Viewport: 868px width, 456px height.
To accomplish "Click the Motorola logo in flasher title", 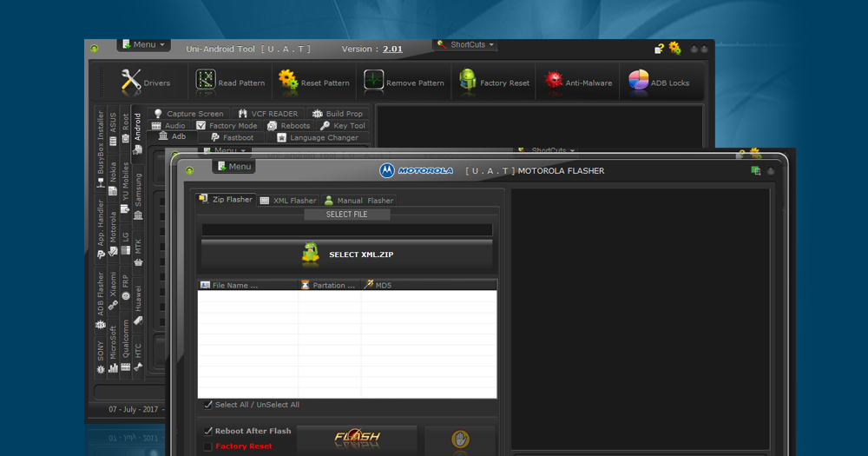I will click(417, 170).
